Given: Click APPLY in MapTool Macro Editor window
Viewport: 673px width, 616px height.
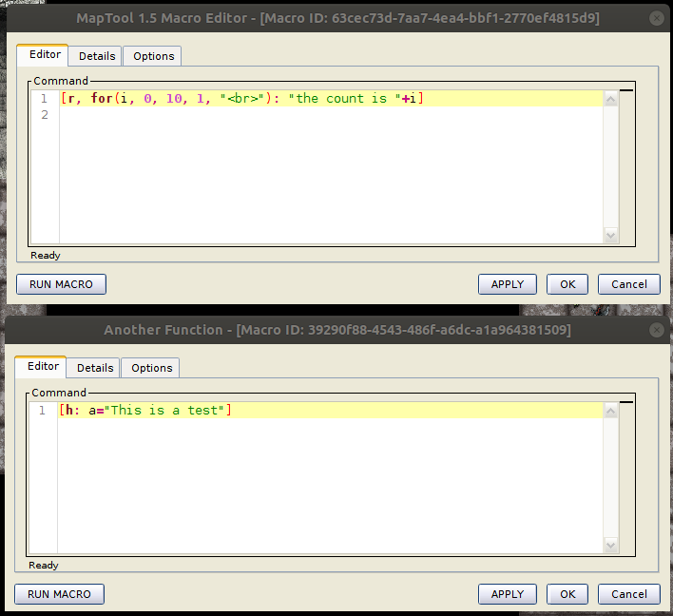Looking at the screenshot, I should 508,284.
